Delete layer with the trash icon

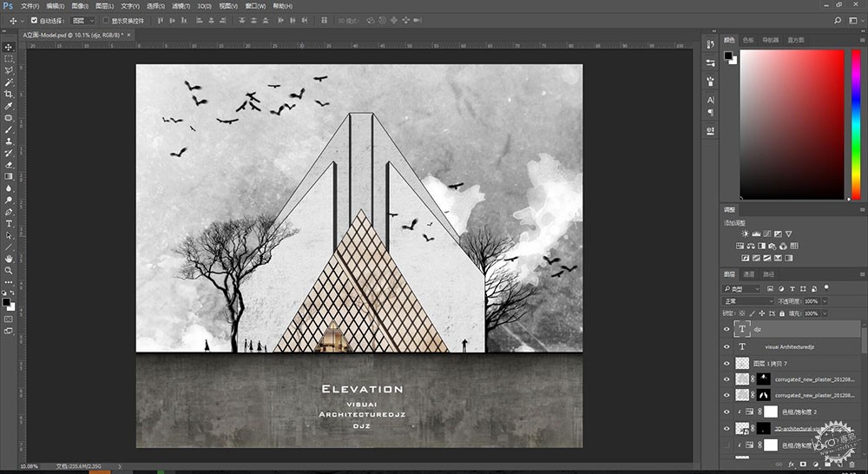(852, 464)
